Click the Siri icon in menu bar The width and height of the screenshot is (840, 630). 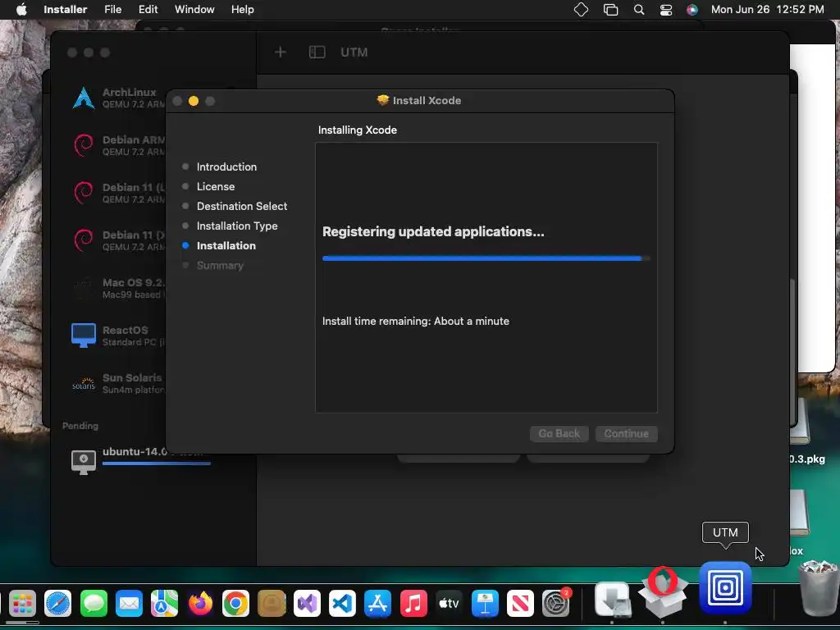coord(692,10)
